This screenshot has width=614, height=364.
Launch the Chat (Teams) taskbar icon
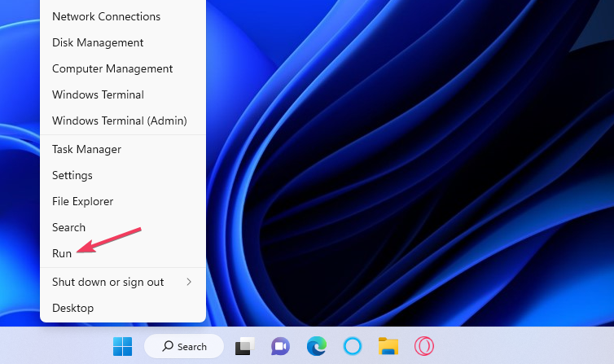point(280,346)
